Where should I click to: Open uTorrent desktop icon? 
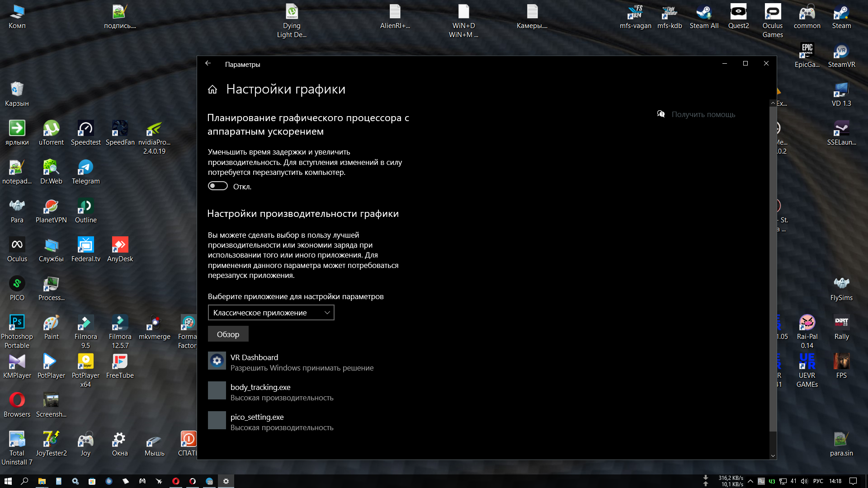point(51,133)
